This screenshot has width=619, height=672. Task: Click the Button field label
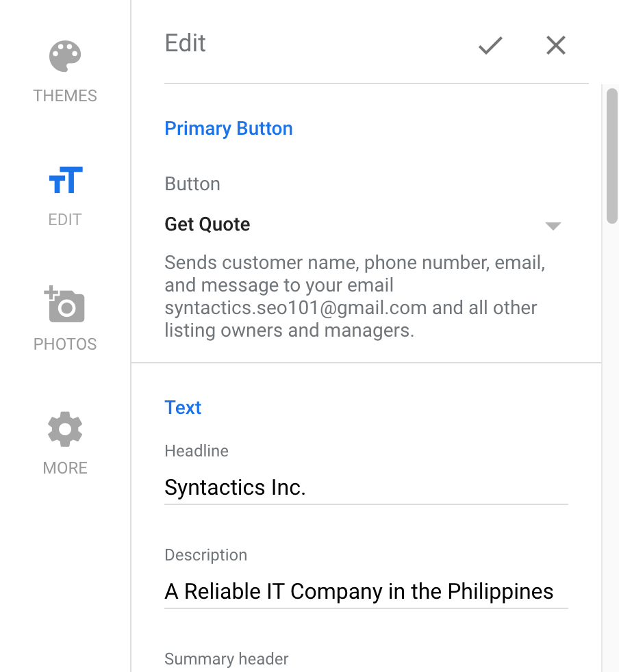(x=192, y=184)
